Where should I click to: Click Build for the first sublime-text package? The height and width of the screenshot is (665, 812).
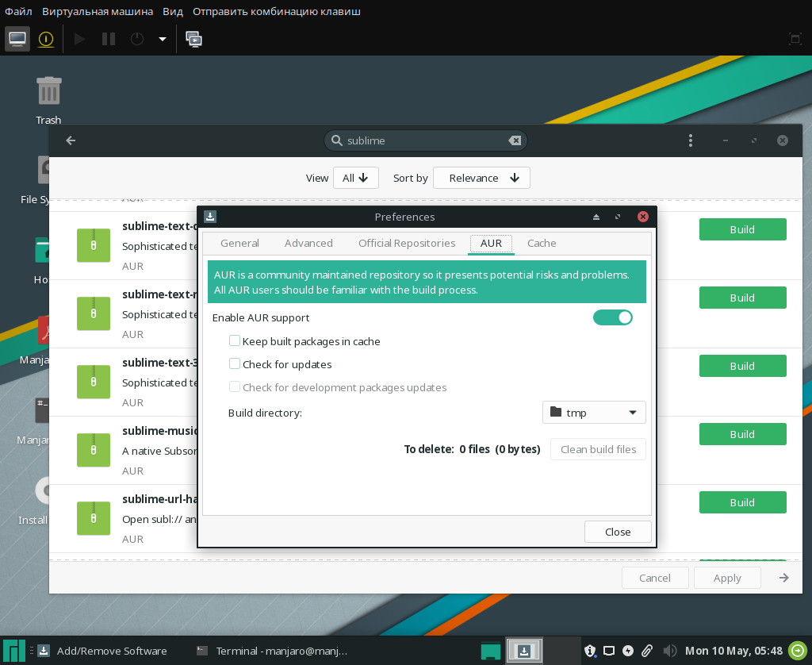[x=742, y=229]
